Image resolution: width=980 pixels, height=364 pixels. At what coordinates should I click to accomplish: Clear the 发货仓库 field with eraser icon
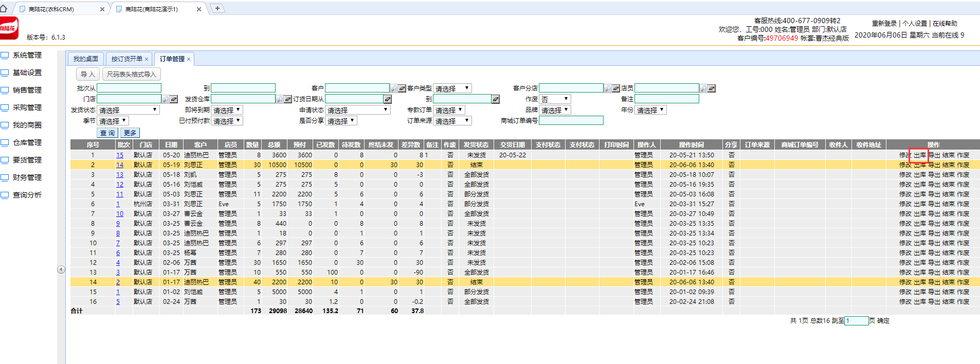(x=288, y=99)
